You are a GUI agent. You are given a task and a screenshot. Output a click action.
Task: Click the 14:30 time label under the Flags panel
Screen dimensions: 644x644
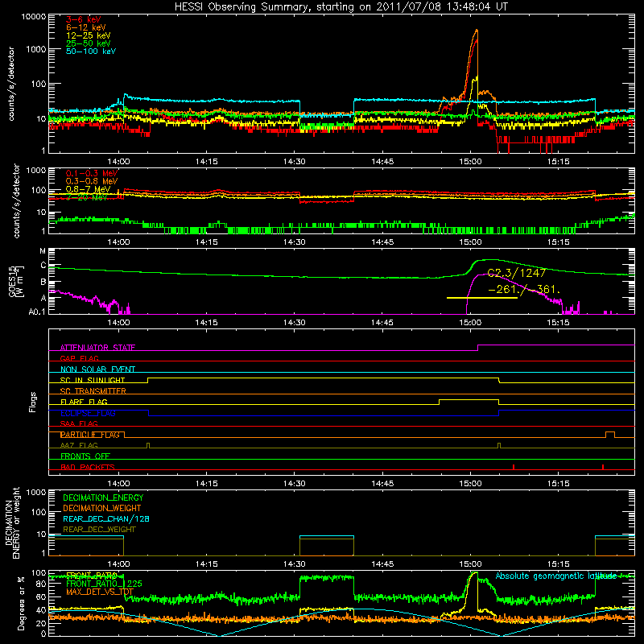[x=294, y=484]
